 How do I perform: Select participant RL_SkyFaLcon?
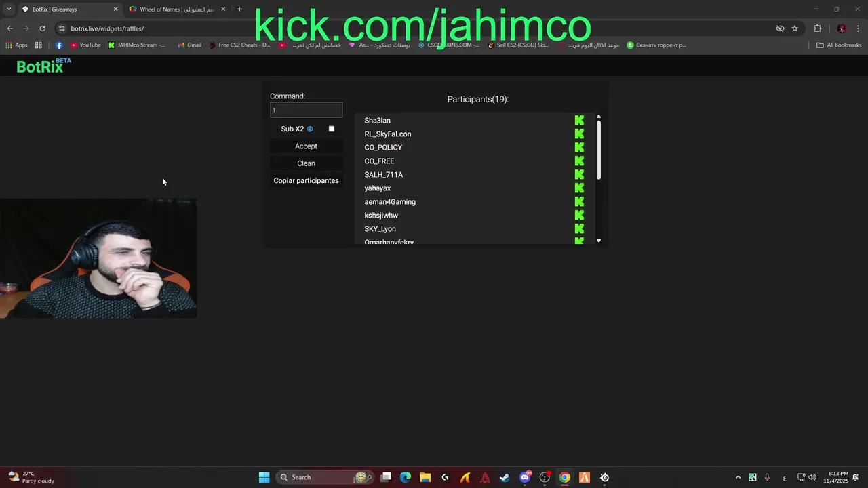387,134
